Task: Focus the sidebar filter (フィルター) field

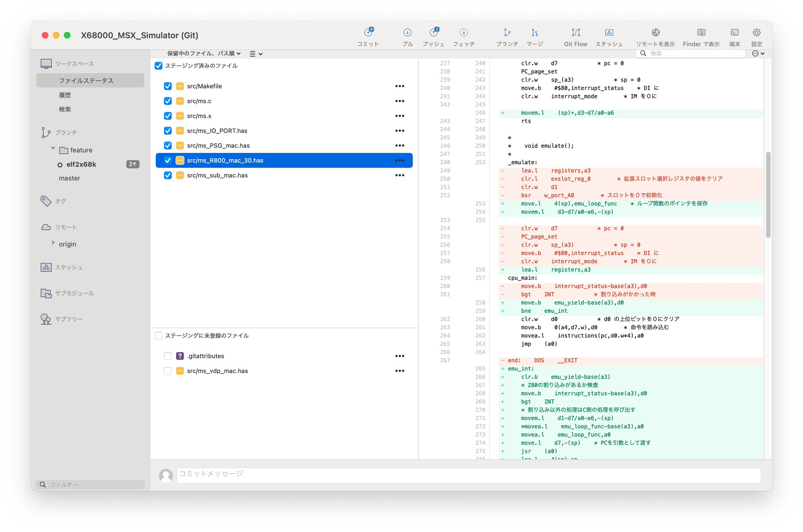Action: [x=90, y=485]
